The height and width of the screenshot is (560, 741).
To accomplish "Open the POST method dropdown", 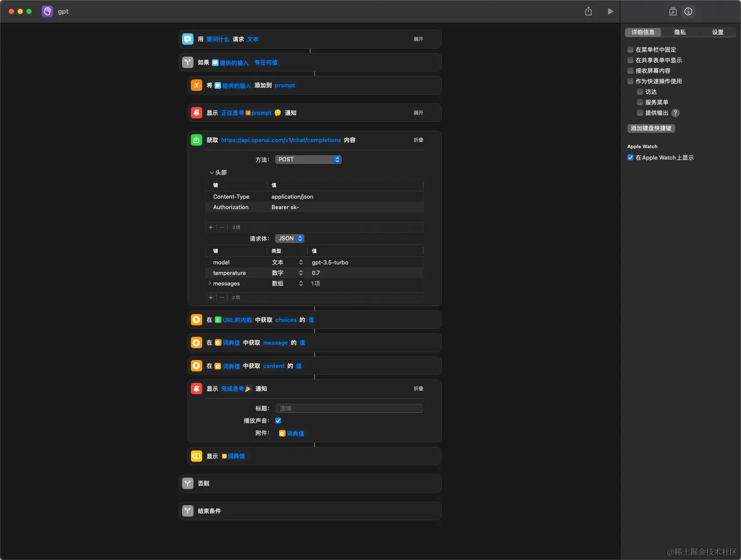I will click(x=308, y=159).
